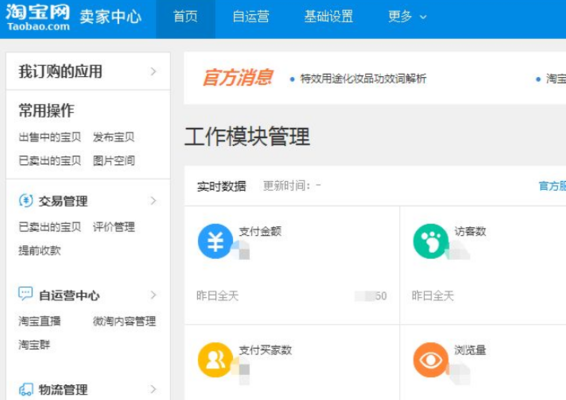Click the Taobao.com logo
The image size is (566, 400).
click(x=38, y=17)
